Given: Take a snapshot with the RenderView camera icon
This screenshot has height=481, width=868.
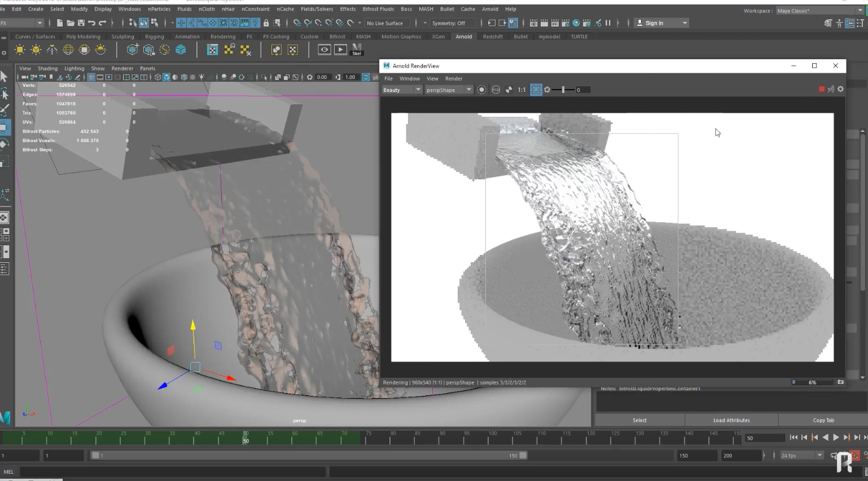Looking at the screenshot, I should pos(840,382).
